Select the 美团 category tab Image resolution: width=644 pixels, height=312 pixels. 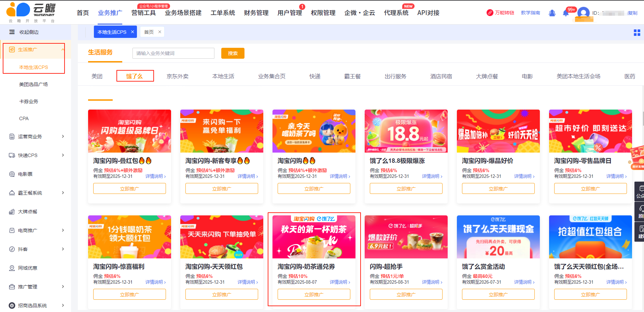coord(97,76)
